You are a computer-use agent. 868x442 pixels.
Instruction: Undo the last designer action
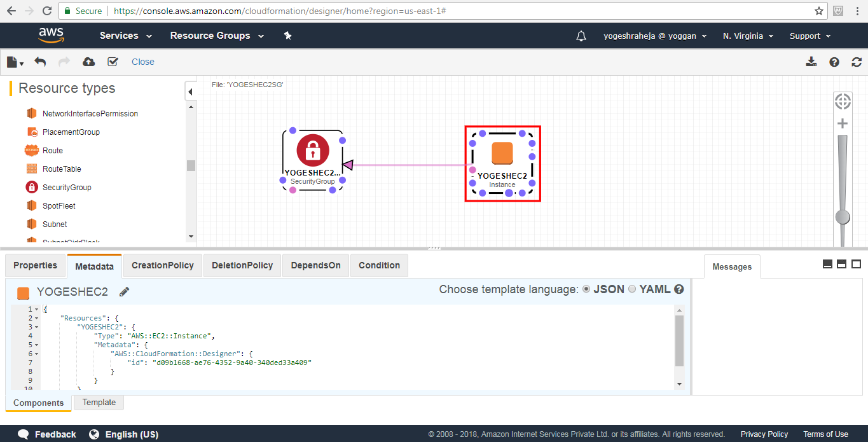(x=40, y=62)
